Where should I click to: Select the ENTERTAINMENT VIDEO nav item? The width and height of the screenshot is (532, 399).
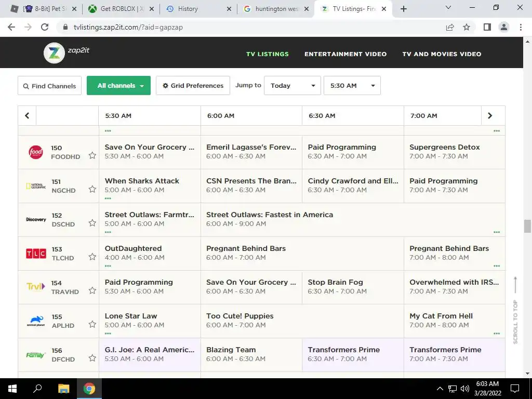click(345, 54)
